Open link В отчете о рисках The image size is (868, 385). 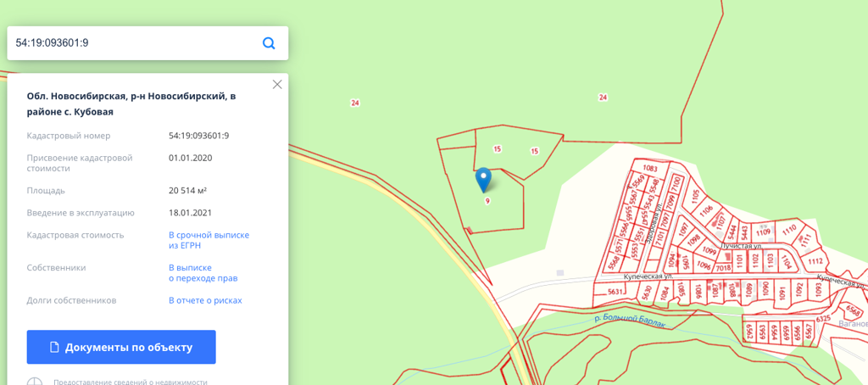[x=205, y=300]
